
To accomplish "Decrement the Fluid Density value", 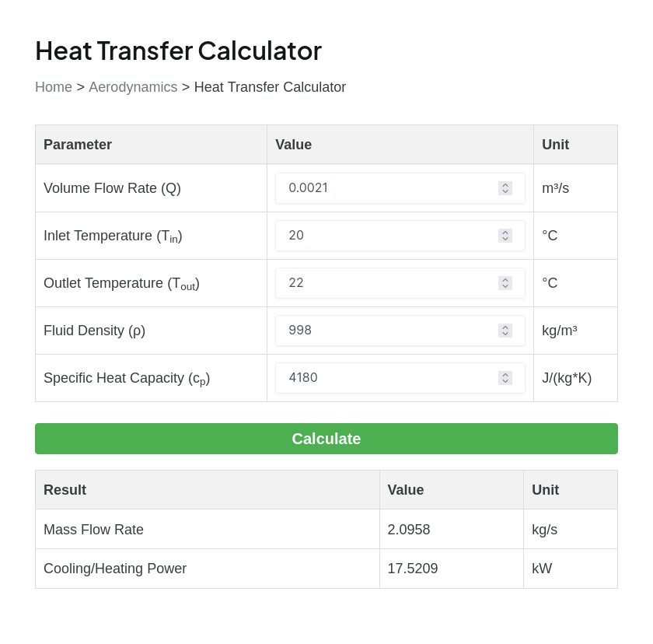I will (505, 334).
